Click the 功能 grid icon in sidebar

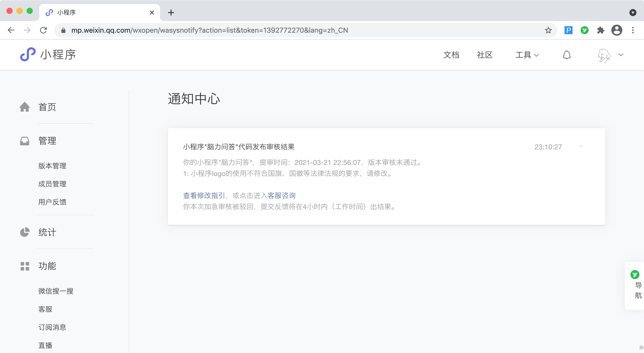pyautogui.click(x=25, y=266)
